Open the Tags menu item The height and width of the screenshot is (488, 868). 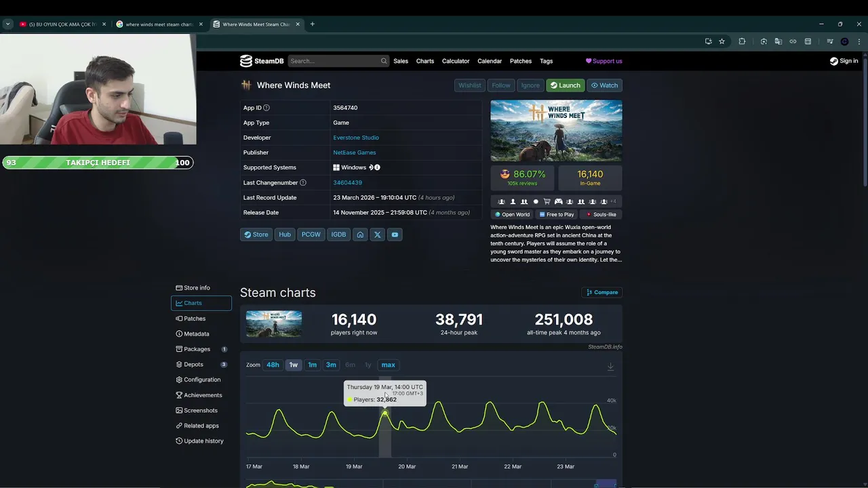coord(546,61)
